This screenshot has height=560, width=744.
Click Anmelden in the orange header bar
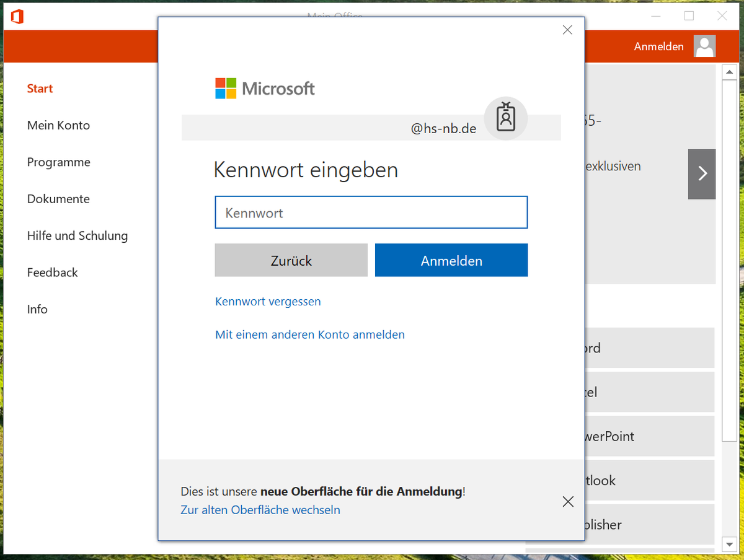click(659, 46)
